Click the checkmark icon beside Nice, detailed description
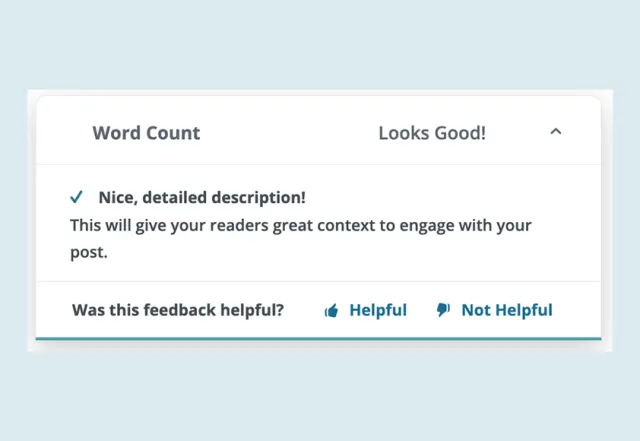 coord(77,197)
